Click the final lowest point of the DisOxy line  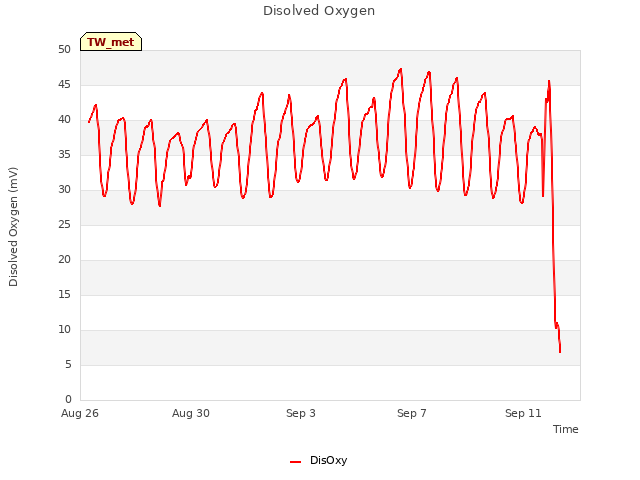(x=560, y=352)
